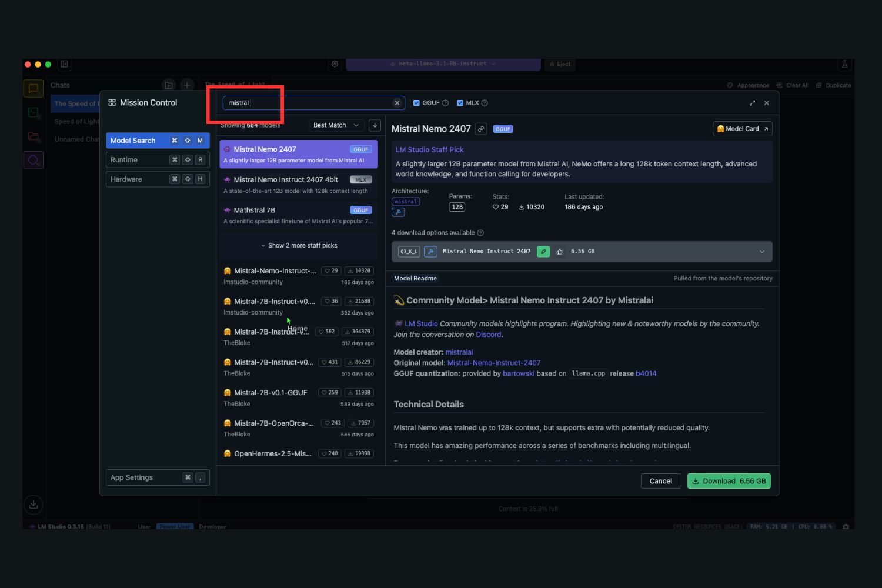Switch to Developer mode in the status bar
This screenshot has width=882, height=588.
212,527
